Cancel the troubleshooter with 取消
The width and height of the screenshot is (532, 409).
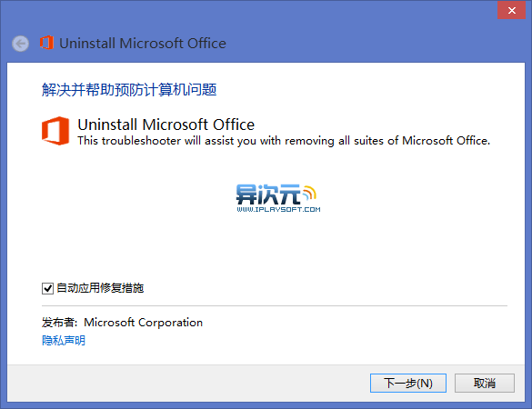[485, 384]
